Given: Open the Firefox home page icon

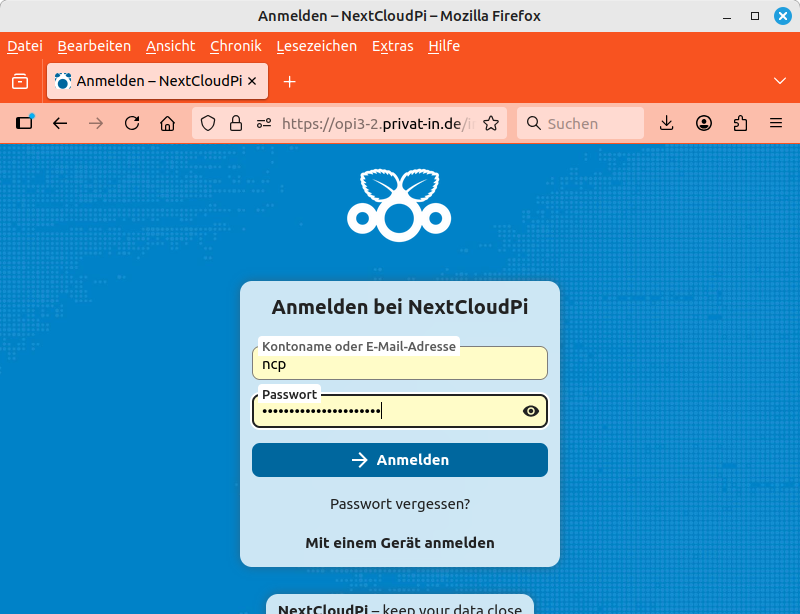Looking at the screenshot, I should tap(168, 123).
